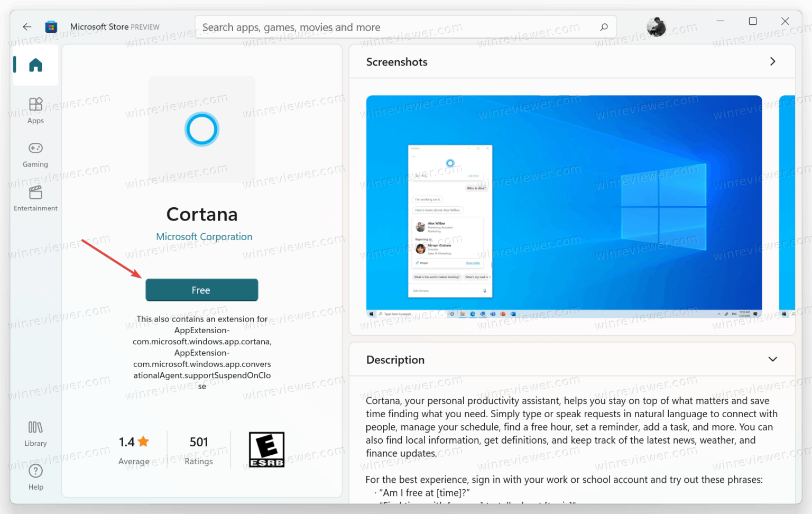
Task: Open the Home section
Action: [35, 65]
